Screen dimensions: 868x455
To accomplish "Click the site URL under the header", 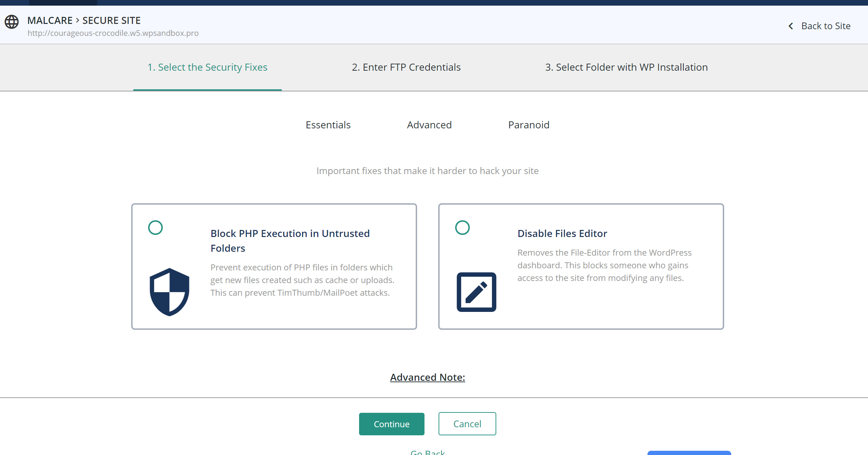I will tap(113, 33).
